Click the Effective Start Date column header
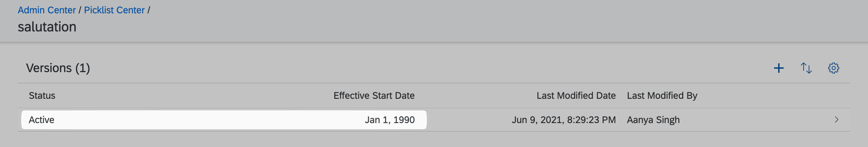 [374, 96]
